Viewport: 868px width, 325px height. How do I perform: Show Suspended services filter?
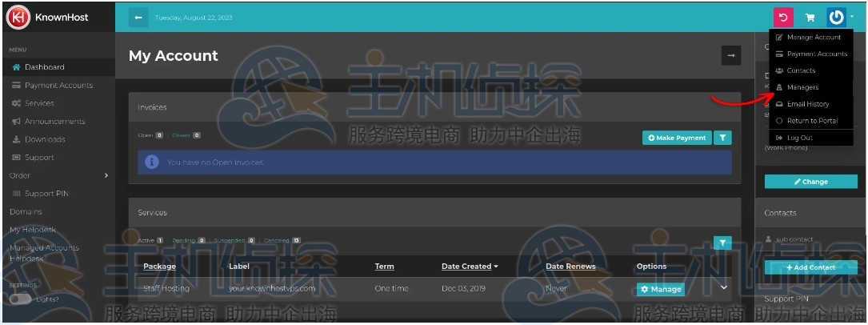[234, 240]
